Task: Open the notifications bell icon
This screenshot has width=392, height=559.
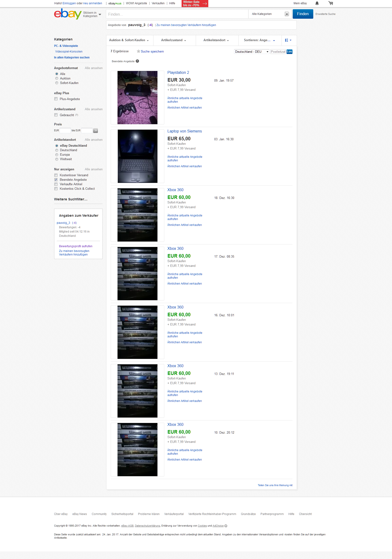Action: pyautogui.click(x=317, y=3)
